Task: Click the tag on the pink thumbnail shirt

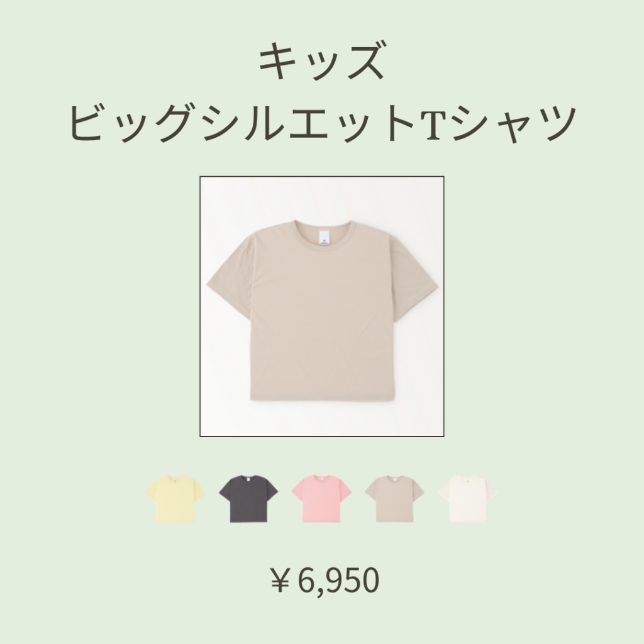Action: [x=321, y=479]
